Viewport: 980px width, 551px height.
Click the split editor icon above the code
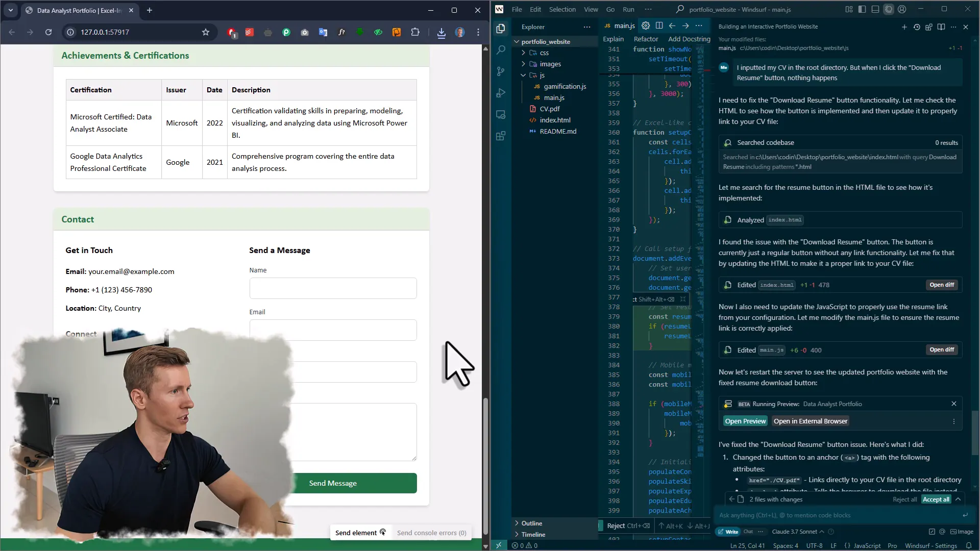(x=659, y=26)
